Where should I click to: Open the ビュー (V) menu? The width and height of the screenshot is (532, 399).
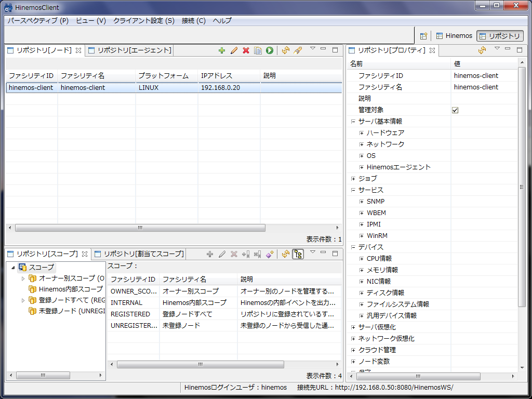tap(91, 20)
